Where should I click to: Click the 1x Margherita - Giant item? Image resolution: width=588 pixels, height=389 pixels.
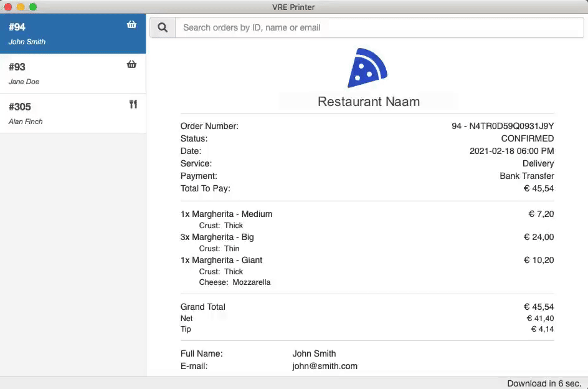221,260
